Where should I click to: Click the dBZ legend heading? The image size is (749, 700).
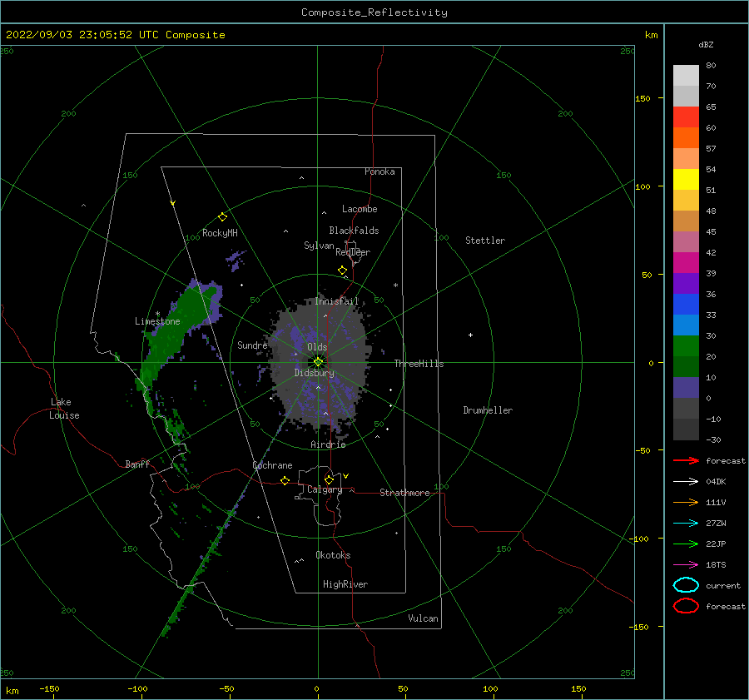706,44
